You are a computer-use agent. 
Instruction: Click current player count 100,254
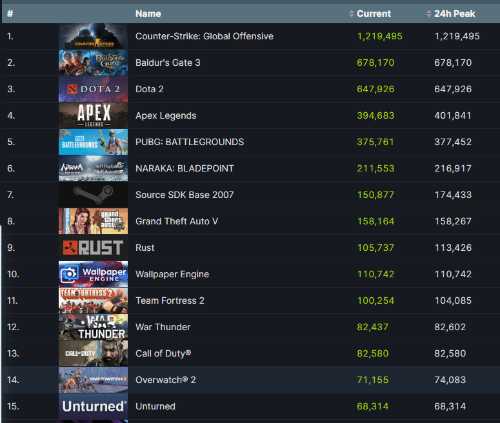(x=375, y=301)
